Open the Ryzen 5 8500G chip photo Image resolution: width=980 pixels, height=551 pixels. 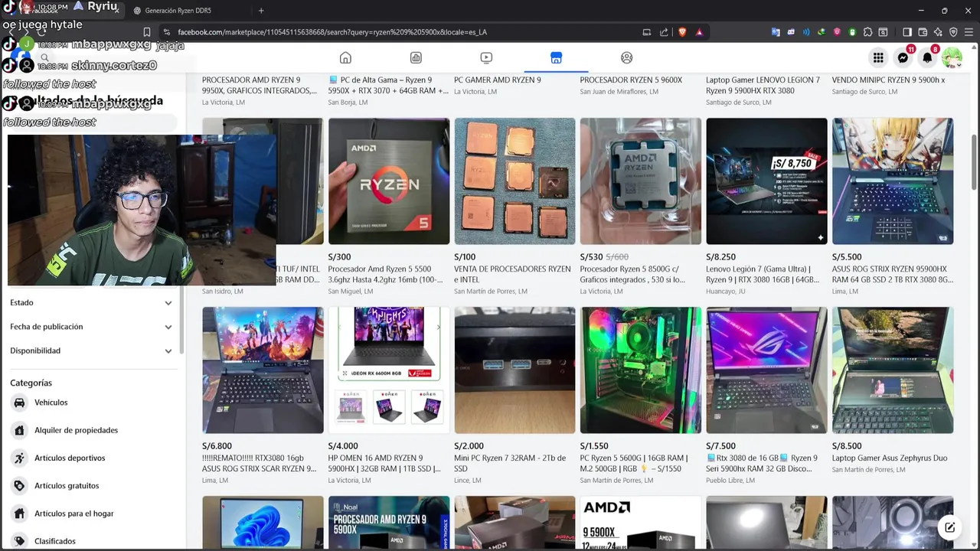[641, 181]
